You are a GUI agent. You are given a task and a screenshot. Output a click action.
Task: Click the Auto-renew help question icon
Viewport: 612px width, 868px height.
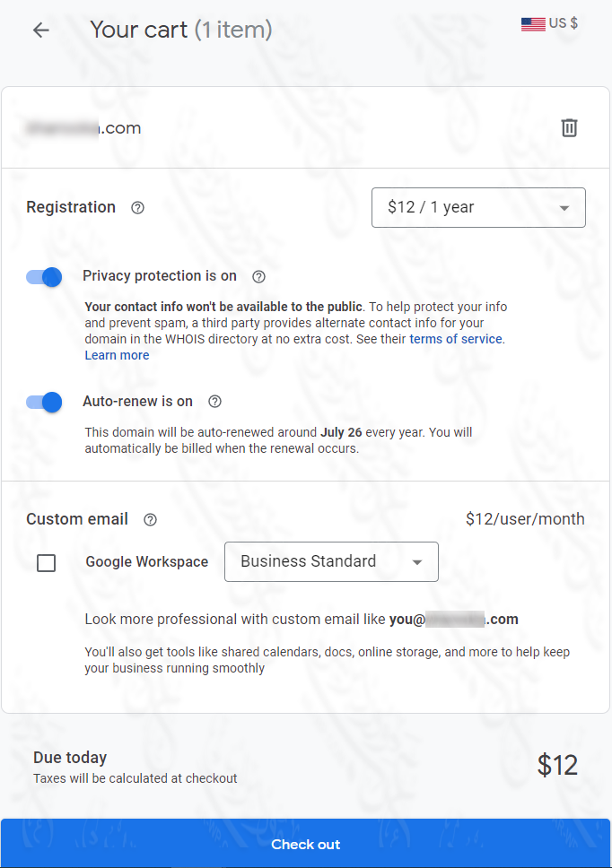point(214,402)
